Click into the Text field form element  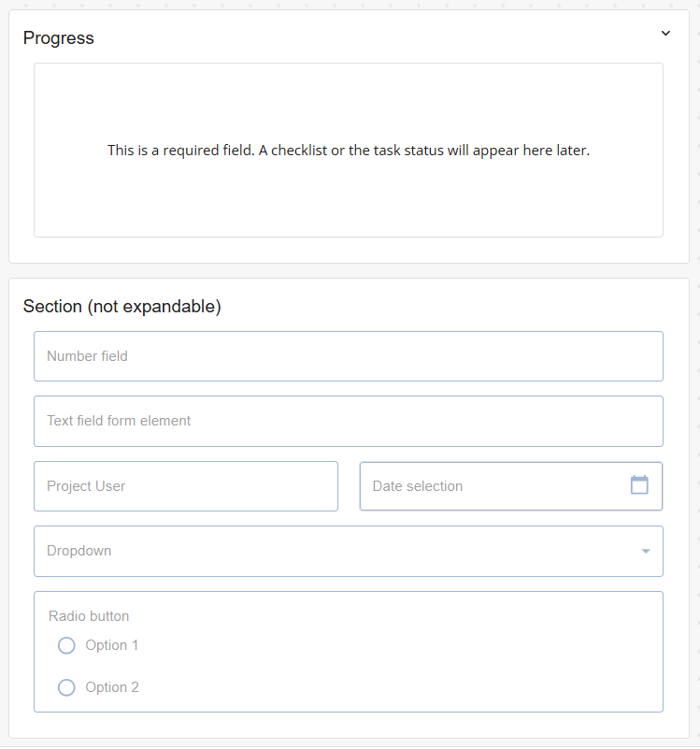click(349, 422)
